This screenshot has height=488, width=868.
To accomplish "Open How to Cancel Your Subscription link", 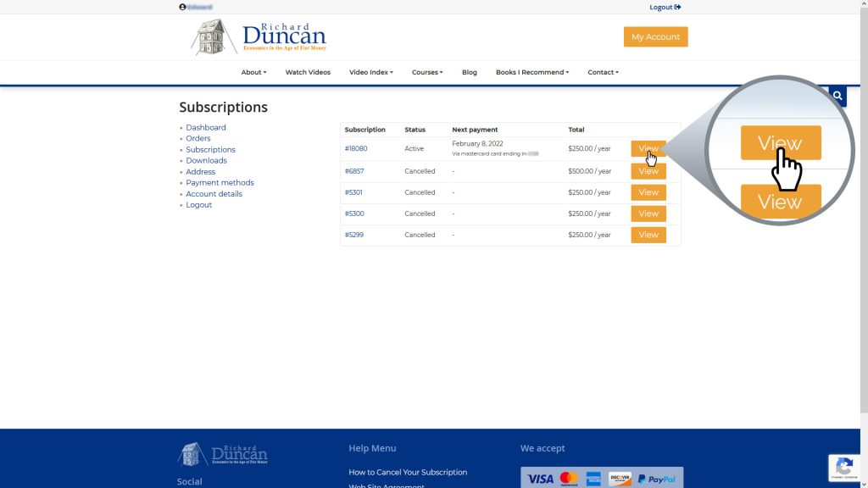I will click(x=408, y=472).
